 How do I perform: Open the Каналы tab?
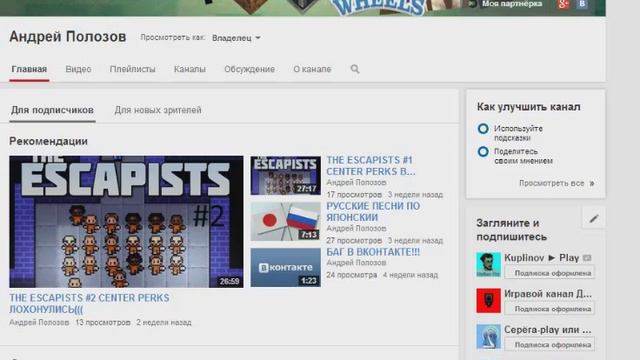[189, 69]
